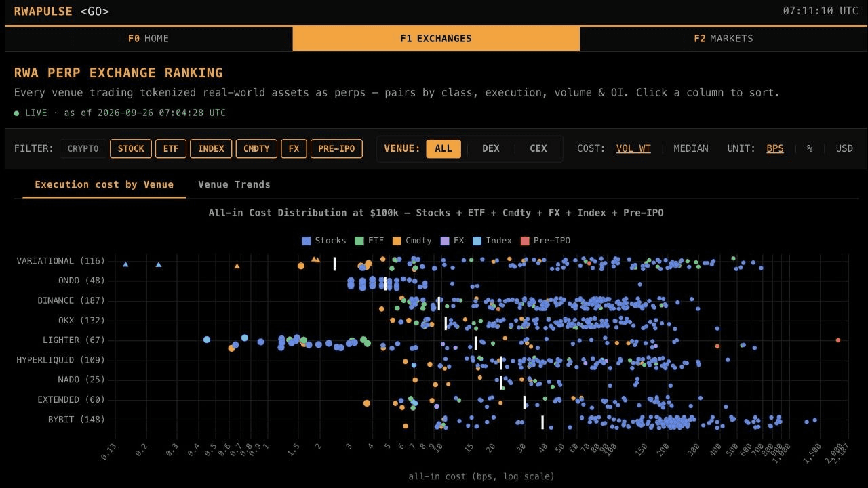868x488 pixels.
Task: Click the BYBIT (148) venue label
Action: point(77,420)
